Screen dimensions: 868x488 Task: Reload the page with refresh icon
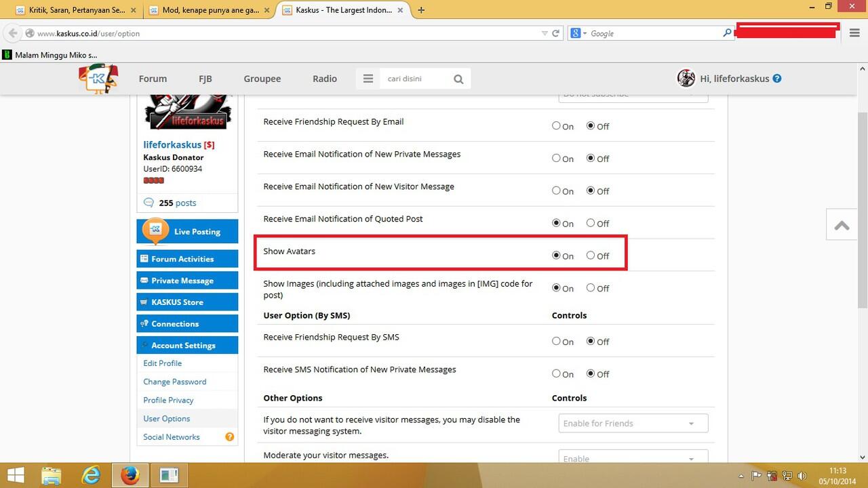556,33
